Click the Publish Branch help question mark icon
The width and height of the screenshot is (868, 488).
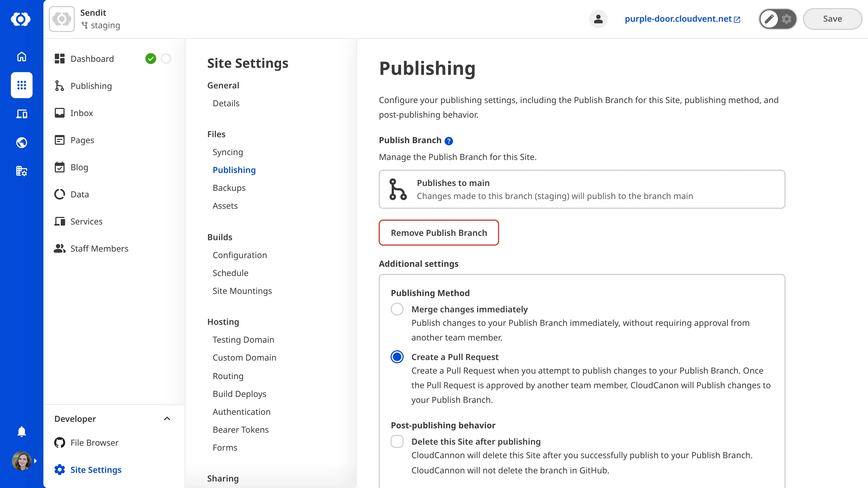[448, 141]
